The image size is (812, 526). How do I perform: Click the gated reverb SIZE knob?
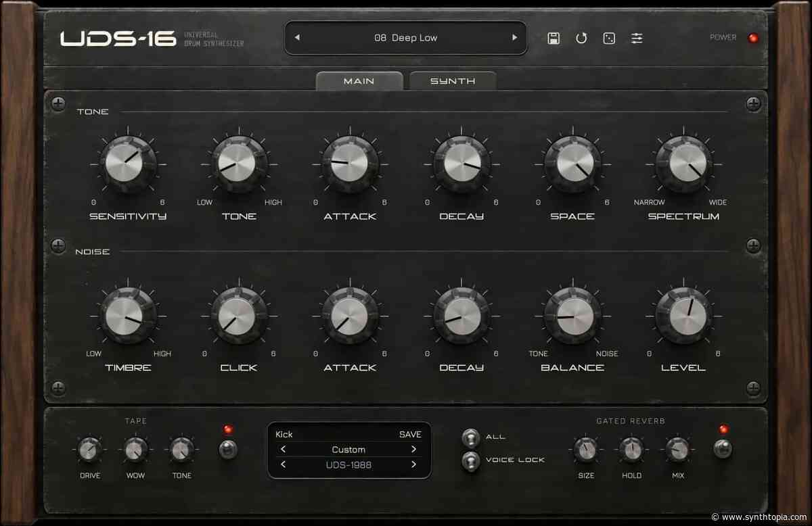pyautogui.click(x=586, y=449)
